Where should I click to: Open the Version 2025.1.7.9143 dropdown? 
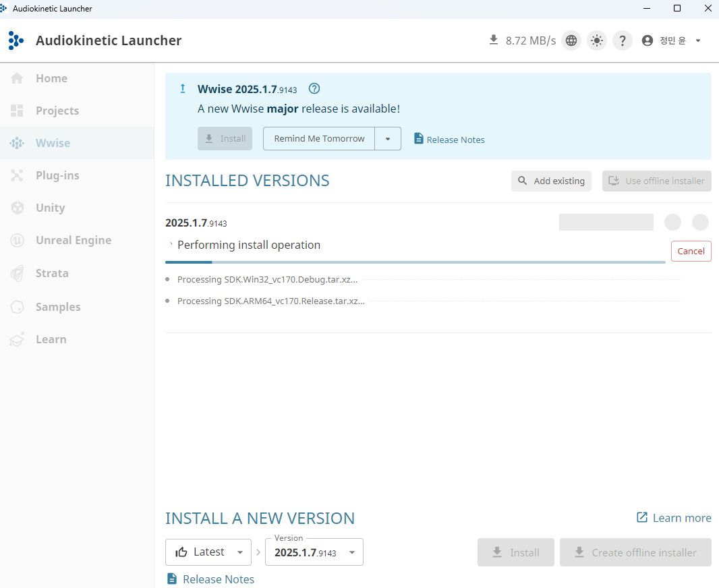[314, 552]
